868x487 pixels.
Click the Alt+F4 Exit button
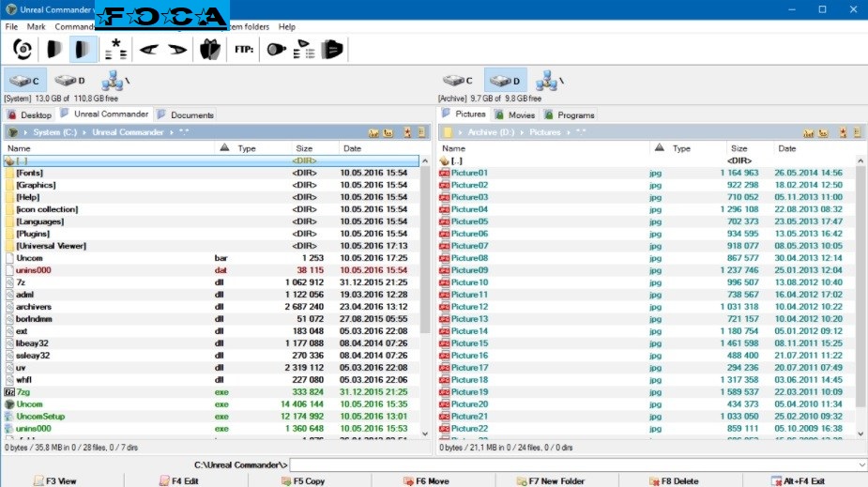(x=798, y=481)
